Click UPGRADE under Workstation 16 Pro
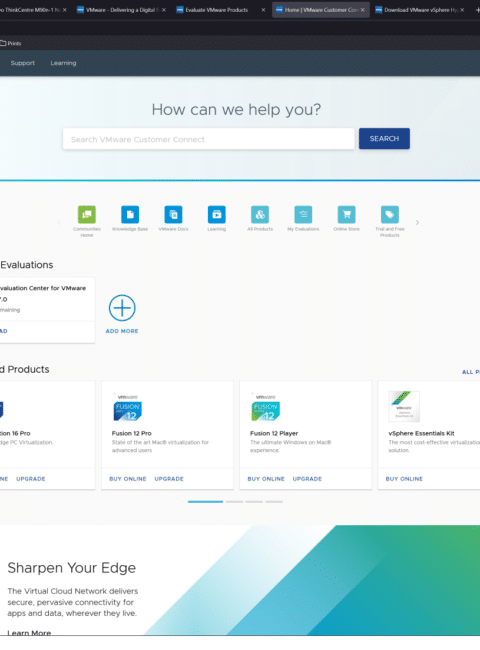Screen dimensions: 480x650 click(31, 479)
